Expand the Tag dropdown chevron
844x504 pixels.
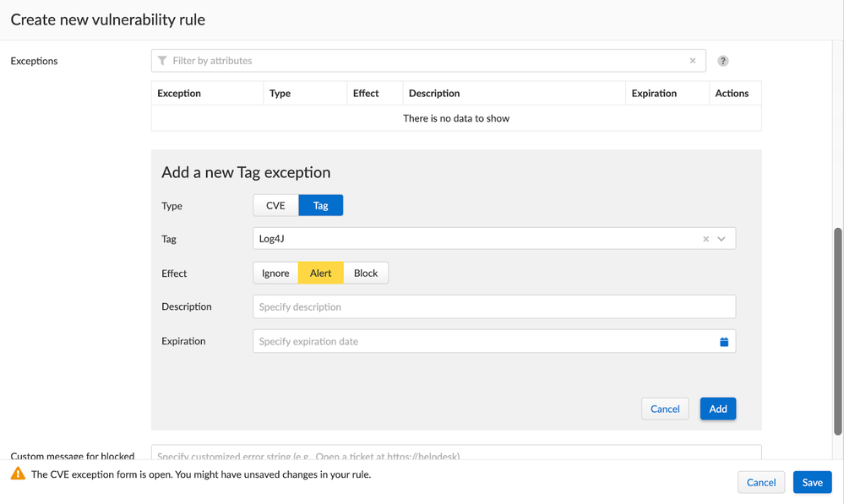pos(721,239)
